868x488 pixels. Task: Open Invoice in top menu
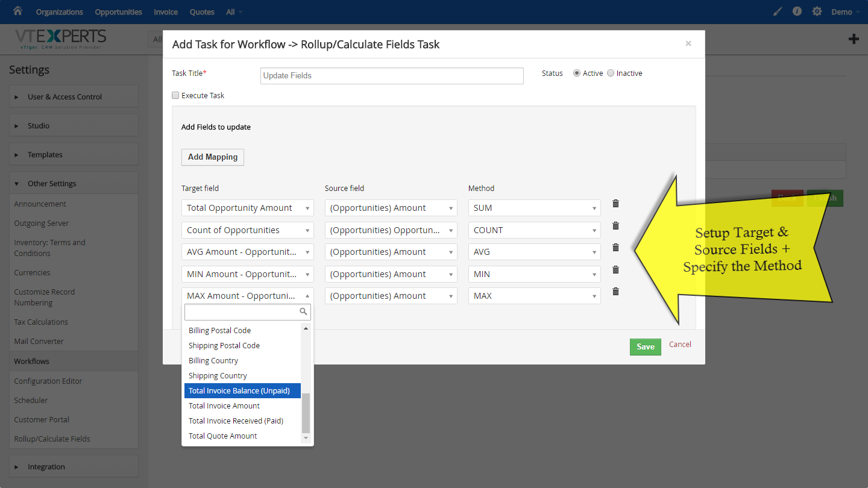point(166,12)
